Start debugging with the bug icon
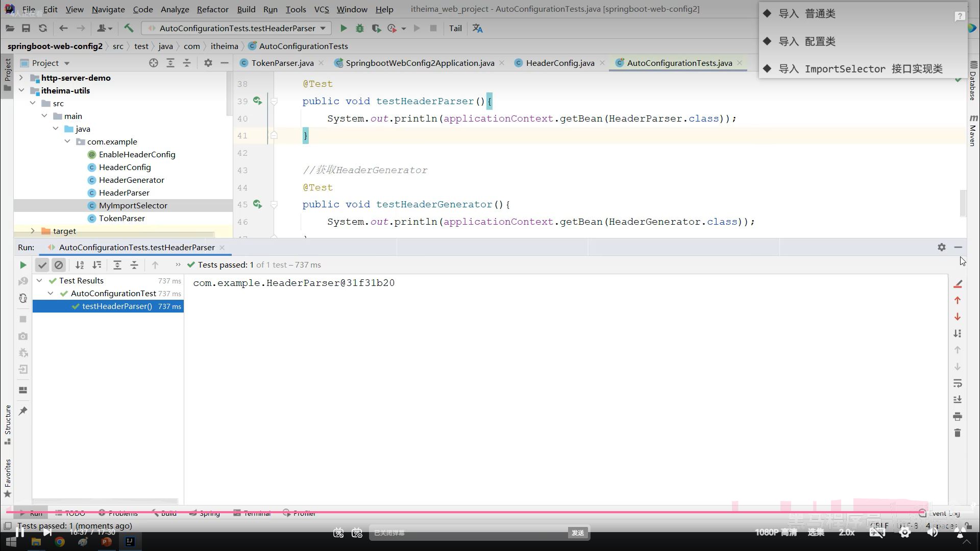 click(360, 29)
